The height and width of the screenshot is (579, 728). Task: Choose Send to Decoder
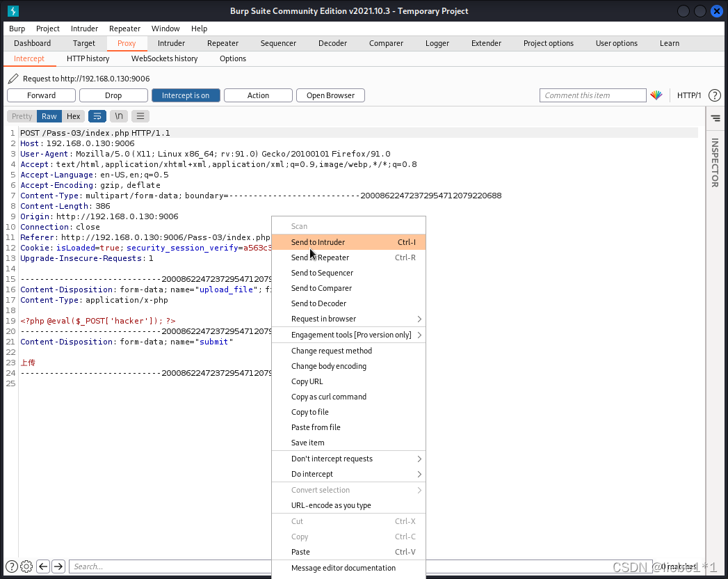[348, 303]
